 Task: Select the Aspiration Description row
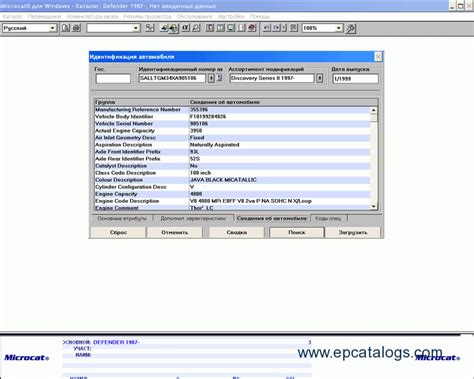[232, 145]
